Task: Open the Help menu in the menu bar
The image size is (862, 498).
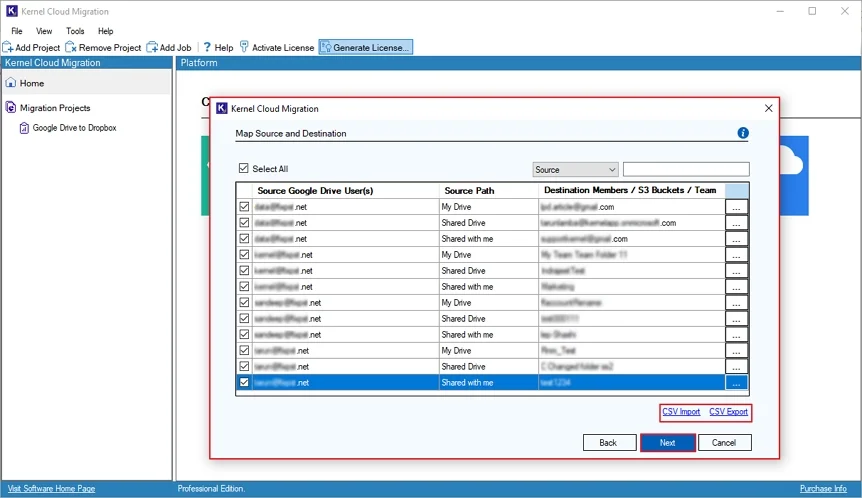Action: [x=106, y=31]
